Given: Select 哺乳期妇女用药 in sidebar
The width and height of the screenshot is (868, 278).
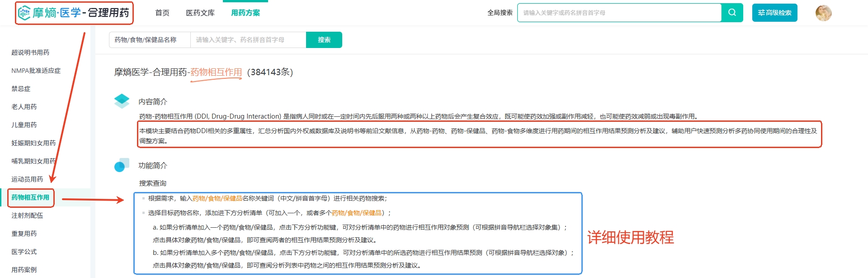Looking at the screenshot, I should 33,161.
